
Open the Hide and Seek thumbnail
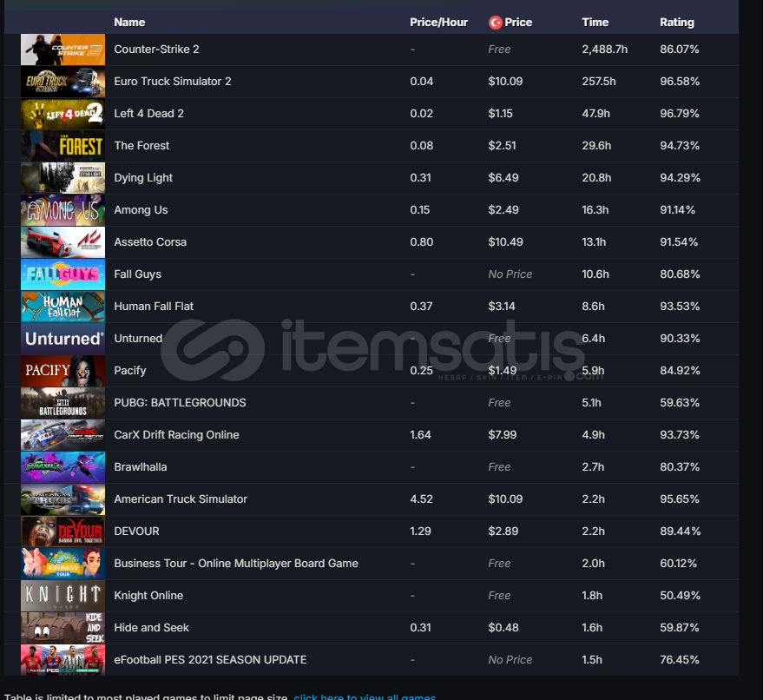pyautogui.click(x=62, y=627)
